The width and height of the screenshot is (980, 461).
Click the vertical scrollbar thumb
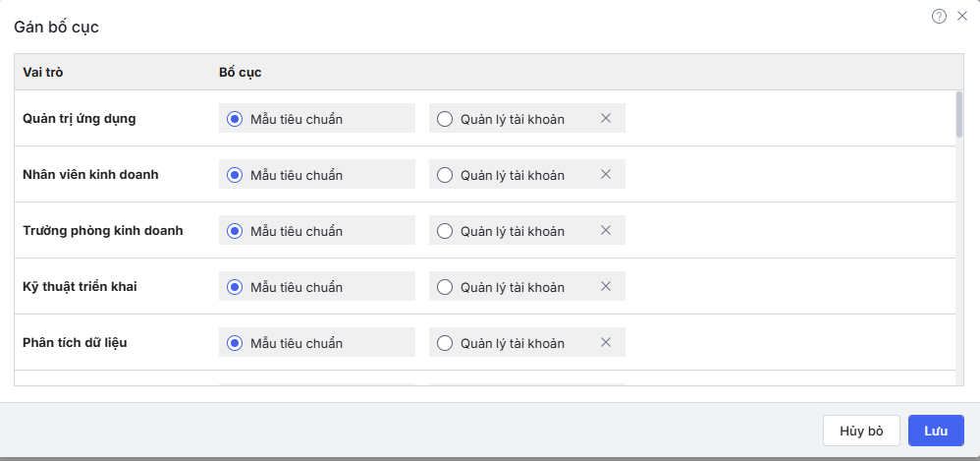(x=958, y=114)
